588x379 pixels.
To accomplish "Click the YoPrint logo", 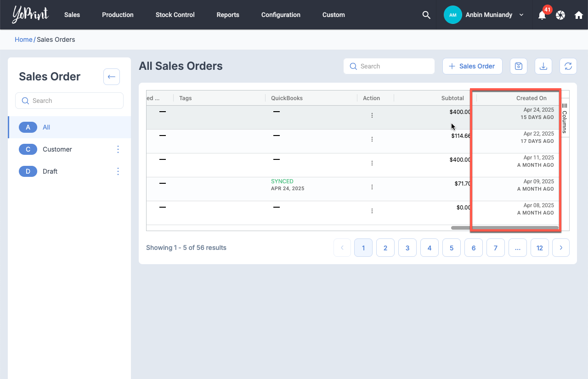I will [x=30, y=15].
